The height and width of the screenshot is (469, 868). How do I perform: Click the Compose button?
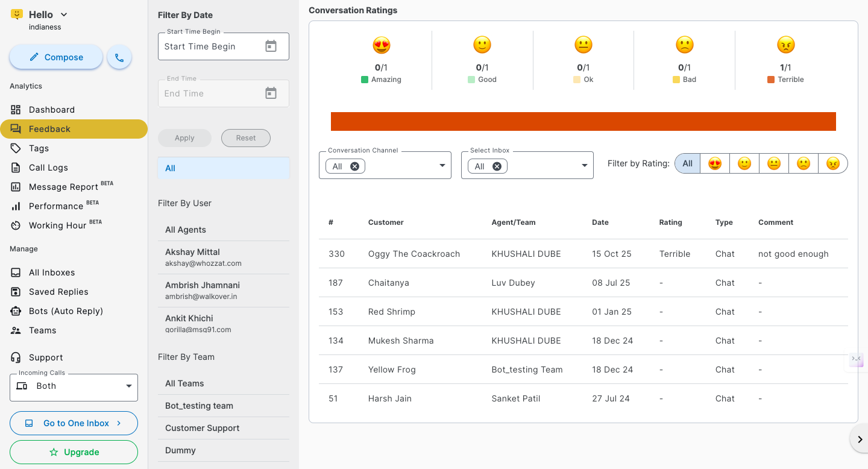[56, 57]
